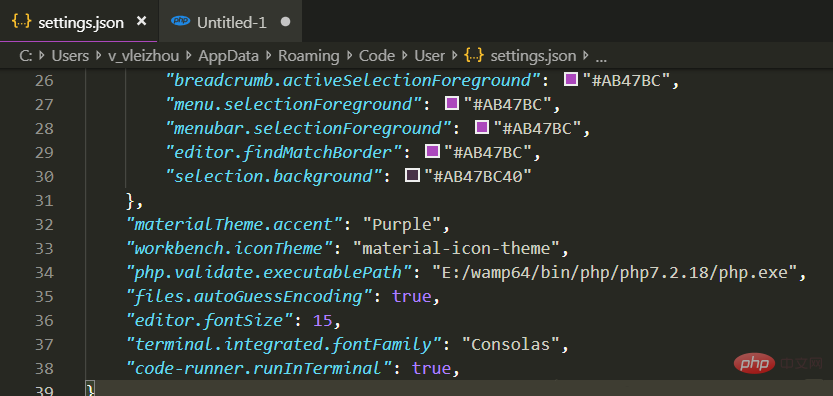
Task: Click line number 26 in the gutter
Action: (45, 81)
